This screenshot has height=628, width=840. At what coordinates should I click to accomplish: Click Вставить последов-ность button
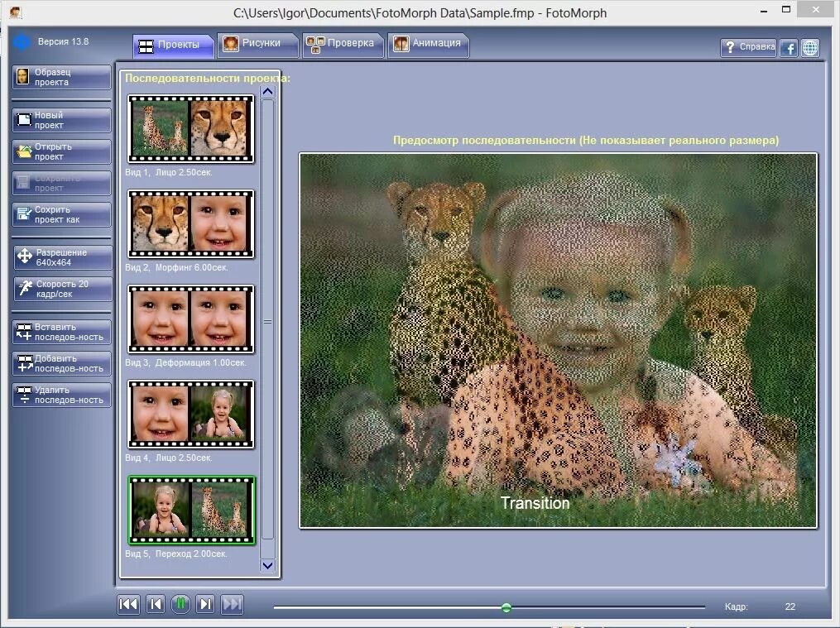[61, 332]
